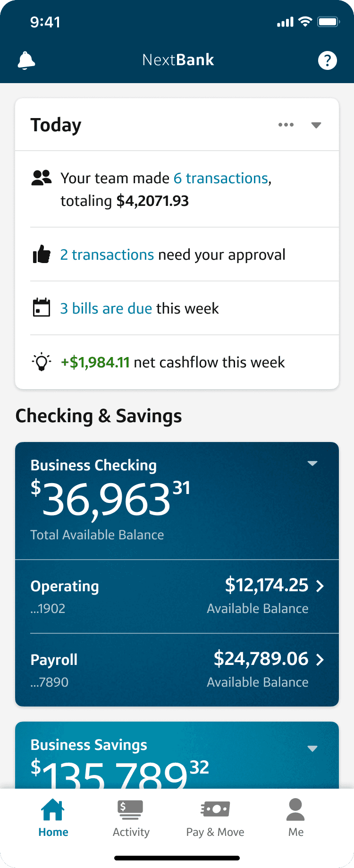This screenshot has height=868, width=354.
Task: Open Operating account chevron
Action: click(320, 586)
